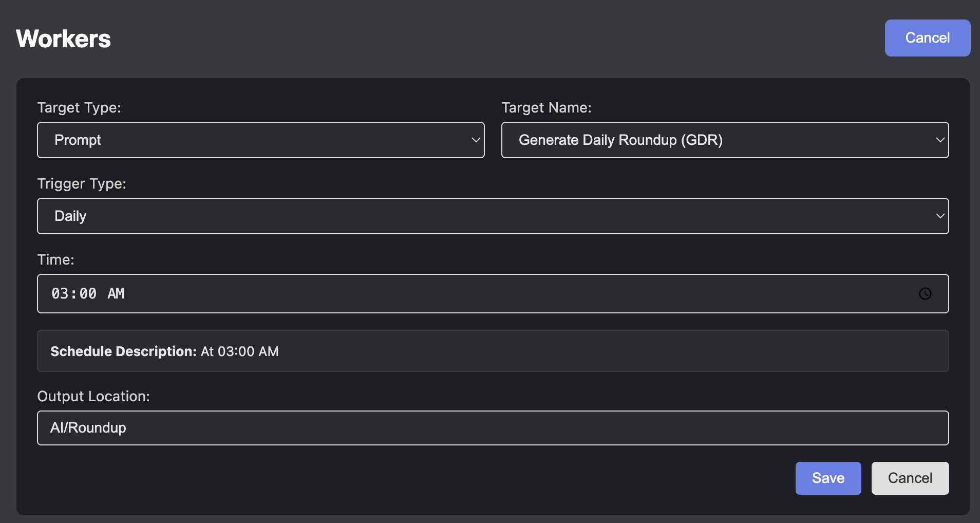Click the bottom Cancel button
Screen dimensions: 980x523
(910, 478)
